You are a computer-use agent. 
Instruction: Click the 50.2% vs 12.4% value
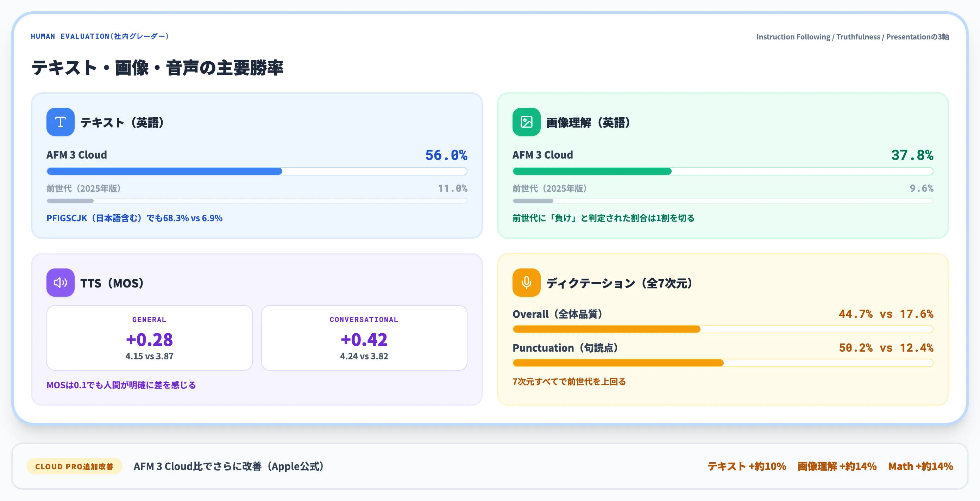(886, 348)
